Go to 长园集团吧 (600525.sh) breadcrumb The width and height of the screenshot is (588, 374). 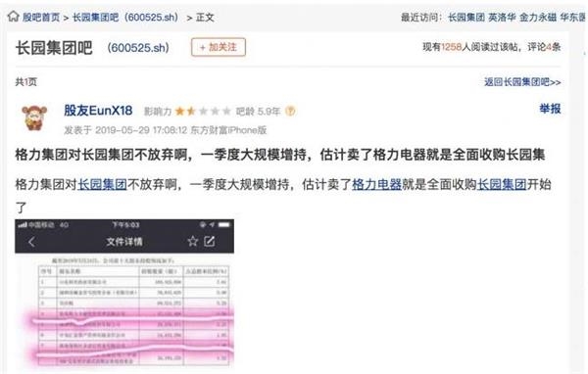(x=125, y=18)
